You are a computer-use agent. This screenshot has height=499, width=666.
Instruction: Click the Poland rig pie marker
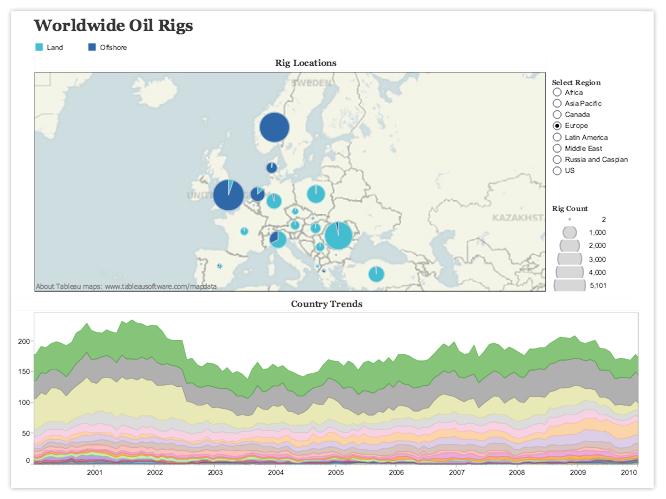coord(316,193)
